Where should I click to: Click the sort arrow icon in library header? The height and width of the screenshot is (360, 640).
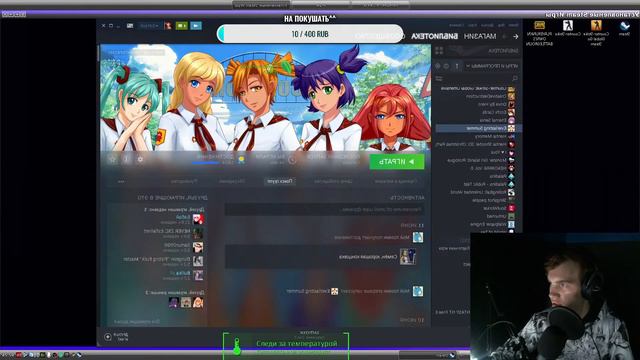pos(457,66)
